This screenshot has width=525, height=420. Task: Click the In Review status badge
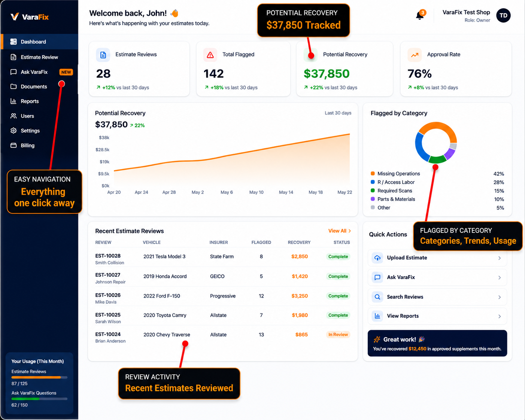(338, 335)
